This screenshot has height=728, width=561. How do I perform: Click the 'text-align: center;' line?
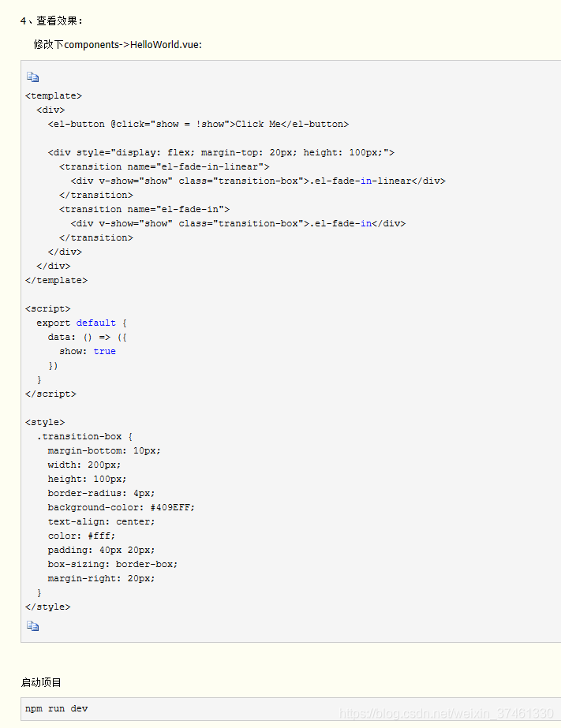pyautogui.click(x=101, y=521)
